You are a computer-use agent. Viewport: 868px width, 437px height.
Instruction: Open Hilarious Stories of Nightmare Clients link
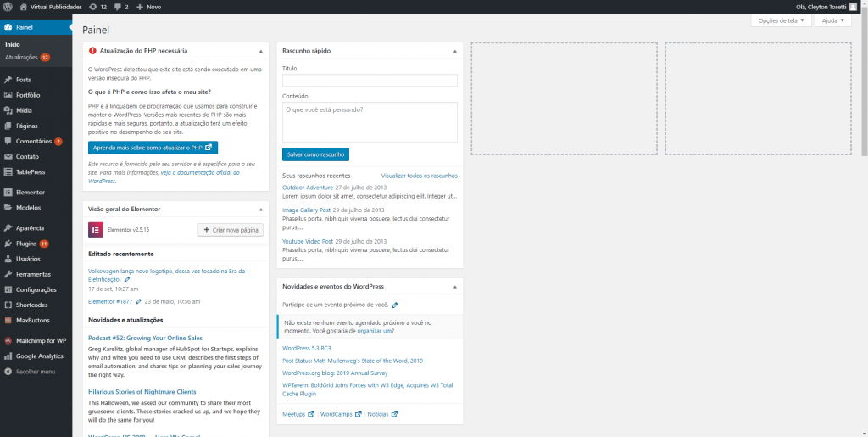click(142, 392)
